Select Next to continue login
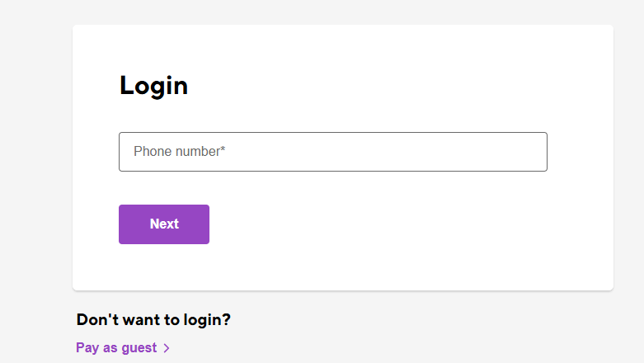 pyautogui.click(x=164, y=224)
